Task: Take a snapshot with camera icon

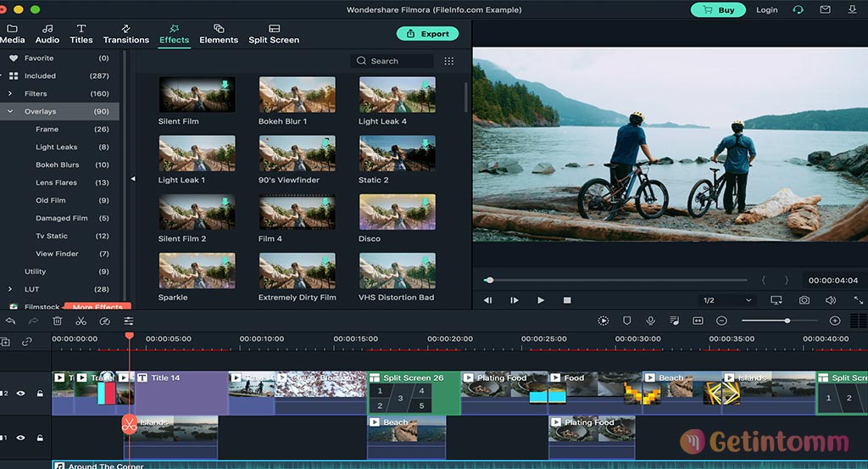Action: coord(804,300)
